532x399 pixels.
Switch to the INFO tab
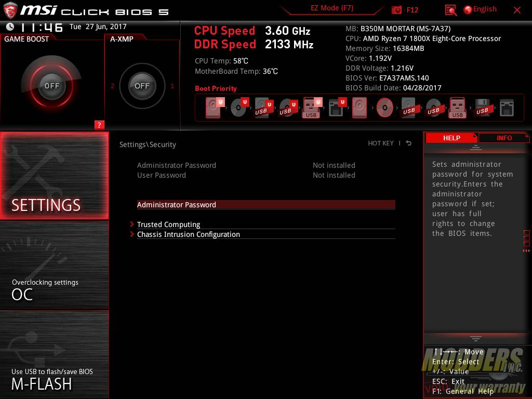pos(504,138)
